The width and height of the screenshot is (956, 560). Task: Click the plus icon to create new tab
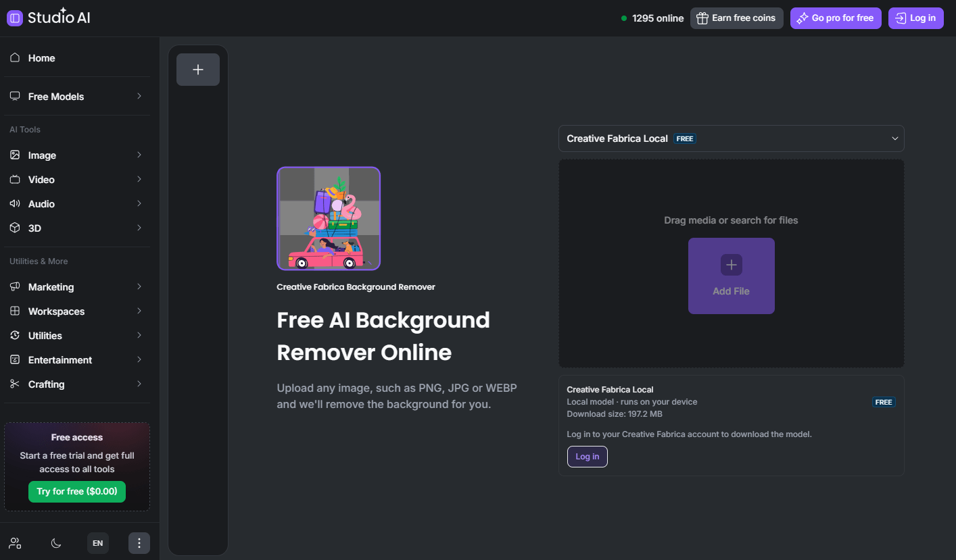click(198, 70)
